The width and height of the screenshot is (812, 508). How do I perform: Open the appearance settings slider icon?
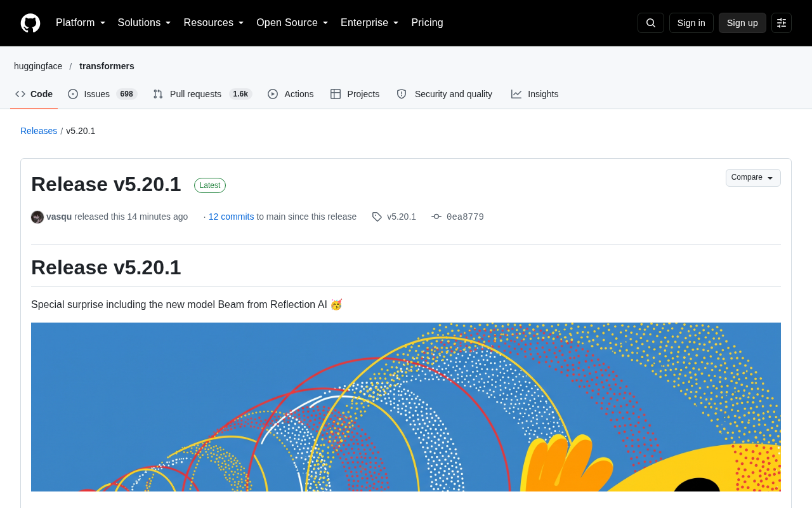click(x=782, y=23)
